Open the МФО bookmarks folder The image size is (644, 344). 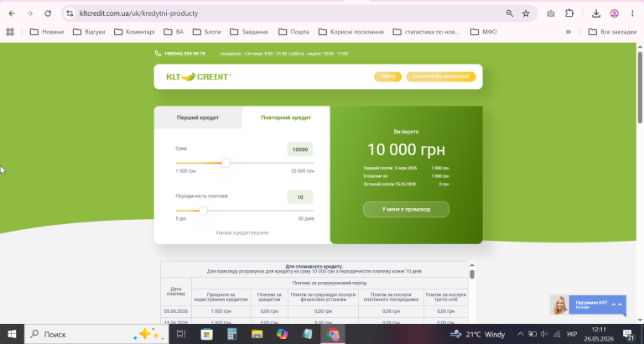point(483,32)
